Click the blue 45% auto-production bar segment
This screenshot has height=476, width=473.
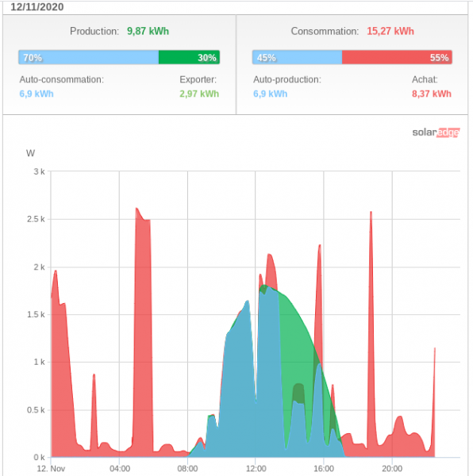click(297, 57)
